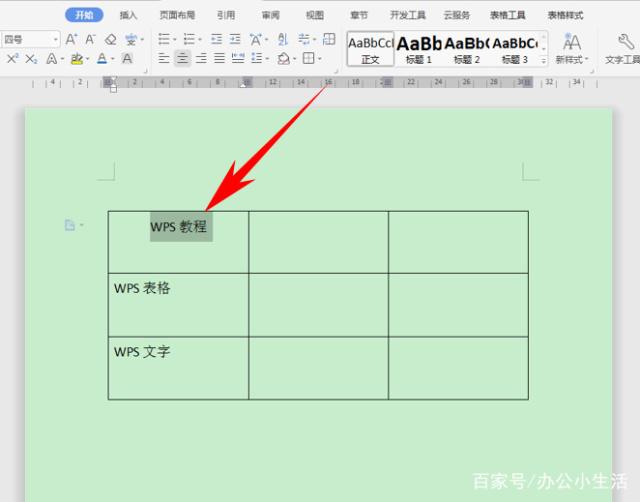Open the 视图 tab
Screen dimensions: 640x502
pyautogui.click(x=315, y=15)
